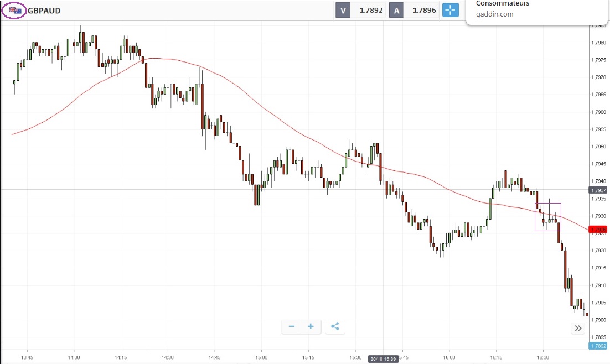Select the 30/10 15:39 time marker
Image resolution: width=610 pixels, height=364 pixels.
(384, 359)
